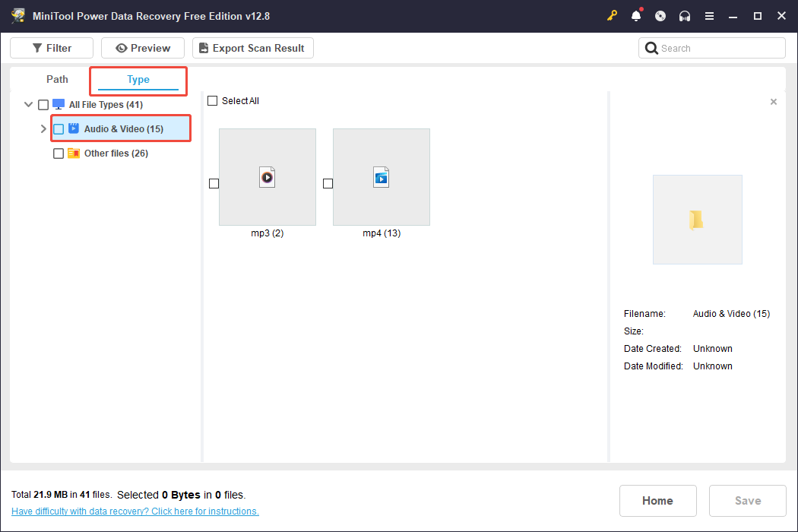Expand the Audio & Video tree node
The height and width of the screenshot is (532, 798).
pos(43,128)
